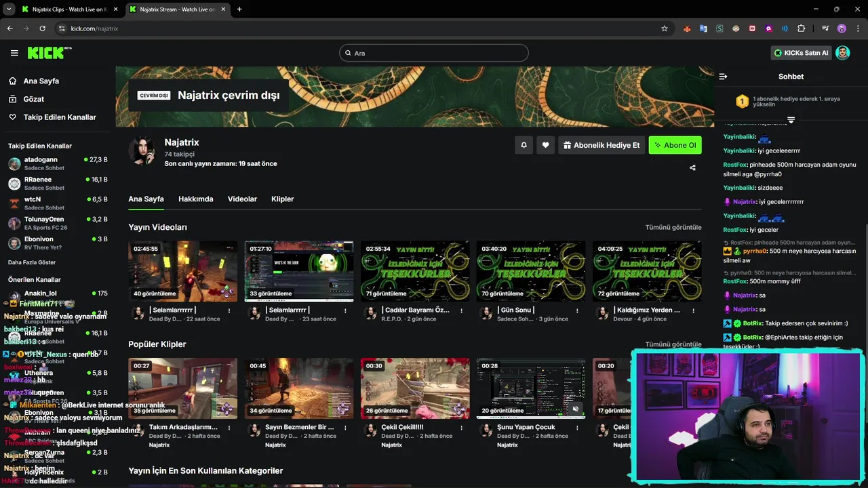
Task: Open wtcN channel in sidebar
Action: (58, 203)
